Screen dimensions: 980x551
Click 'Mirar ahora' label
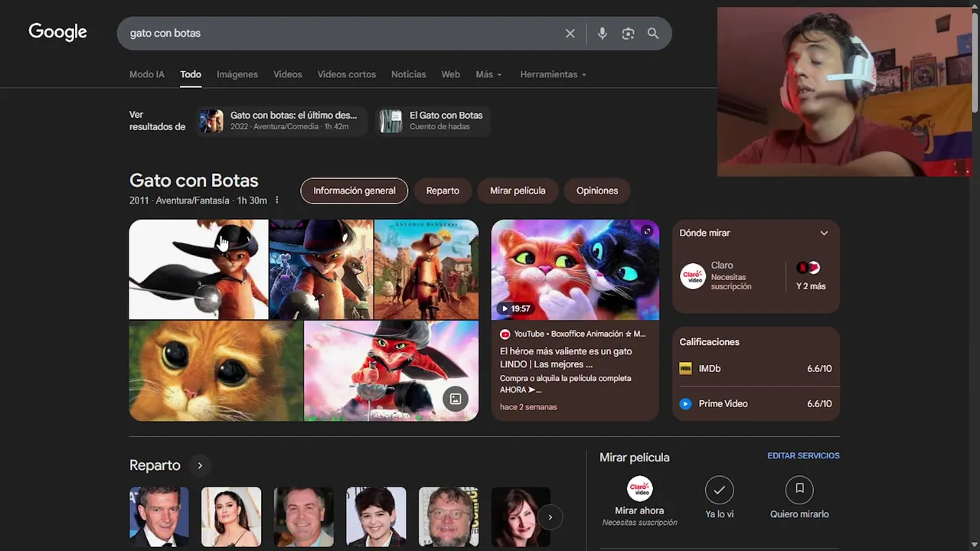[x=639, y=510]
